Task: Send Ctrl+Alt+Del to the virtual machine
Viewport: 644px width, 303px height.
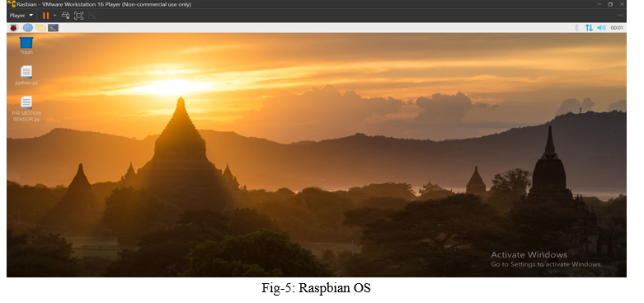Action: click(x=66, y=16)
